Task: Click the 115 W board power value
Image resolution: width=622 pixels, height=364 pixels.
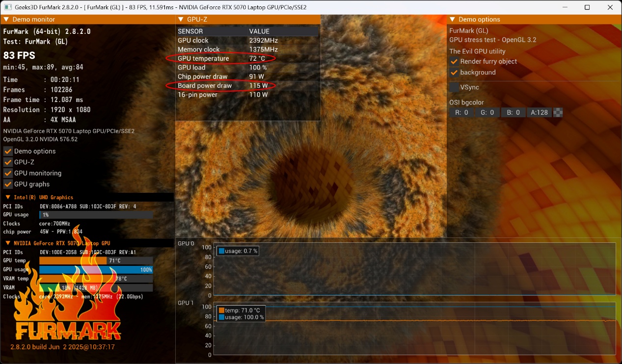Action: [258, 85]
